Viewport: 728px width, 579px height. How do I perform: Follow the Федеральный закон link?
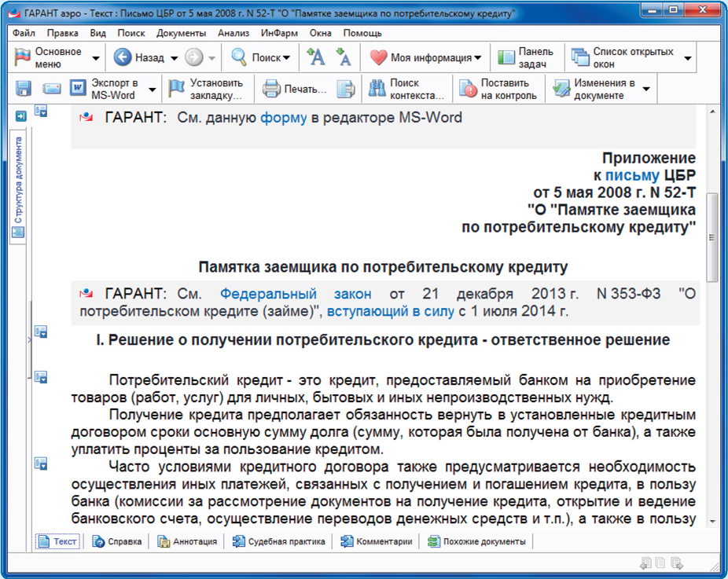click(296, 294)
